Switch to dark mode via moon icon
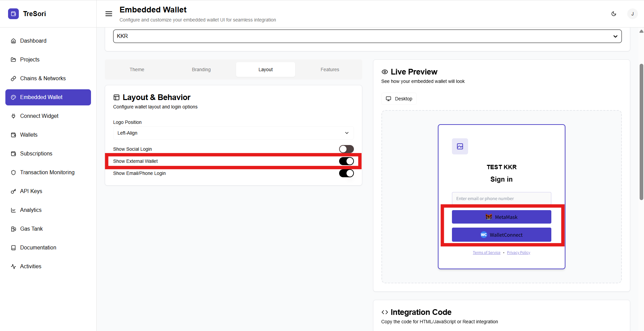Image resolution: width=644 pixels, height=331 pixels. click(613, 14)
